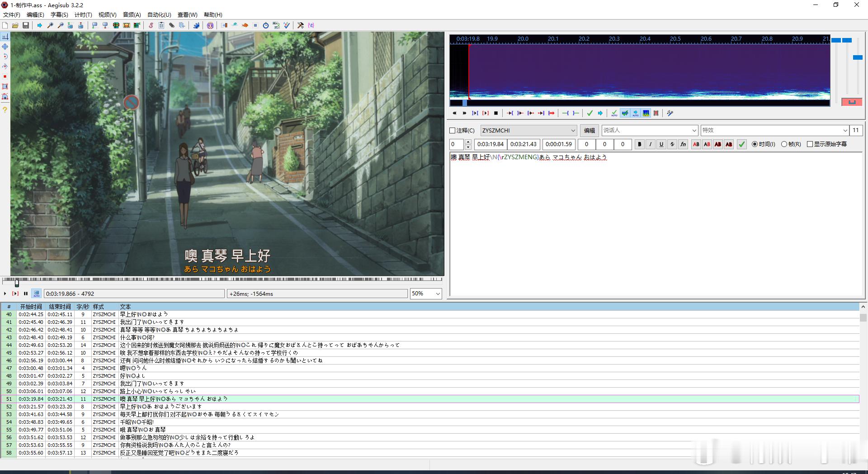Commit changes with the green checkmark
The height and width of the screenshot is (474, 868).
(590, 113)
